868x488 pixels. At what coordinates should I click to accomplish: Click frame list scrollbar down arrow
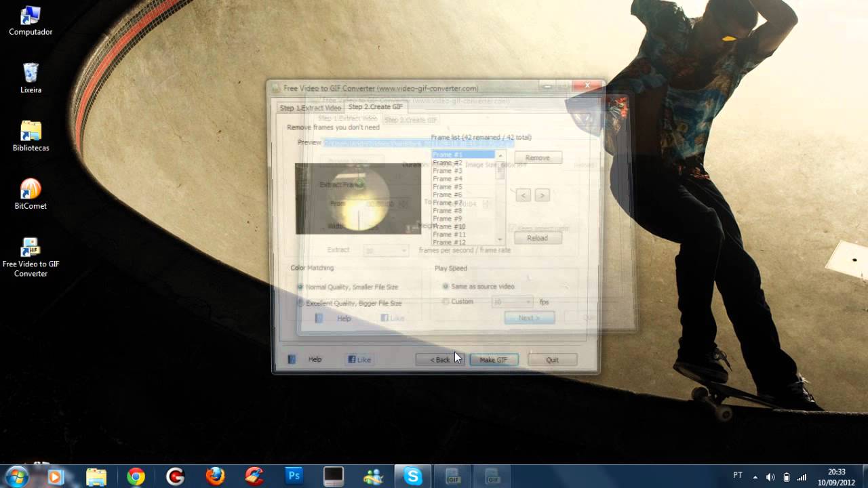pyautogui.click(x=500, y=239)
